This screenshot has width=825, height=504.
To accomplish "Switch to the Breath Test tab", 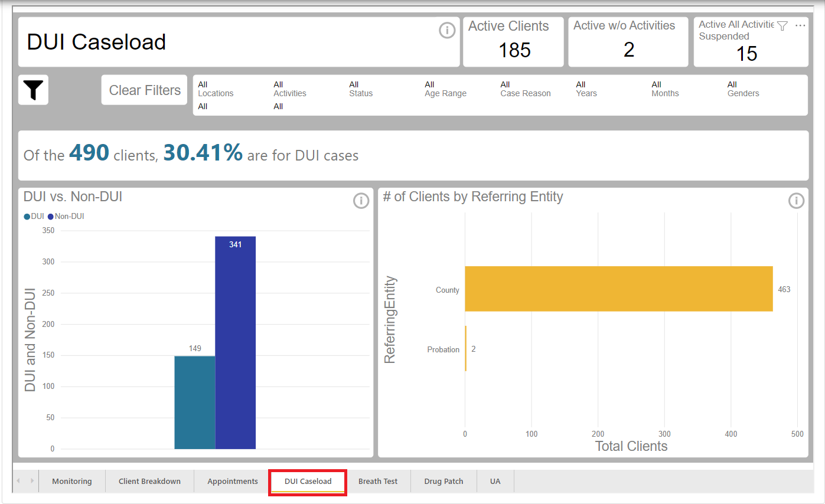I will click(x=378, y=481).
